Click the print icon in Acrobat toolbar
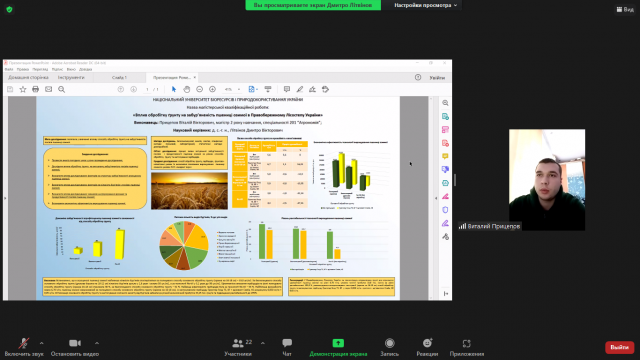 [x=36, y=89]
